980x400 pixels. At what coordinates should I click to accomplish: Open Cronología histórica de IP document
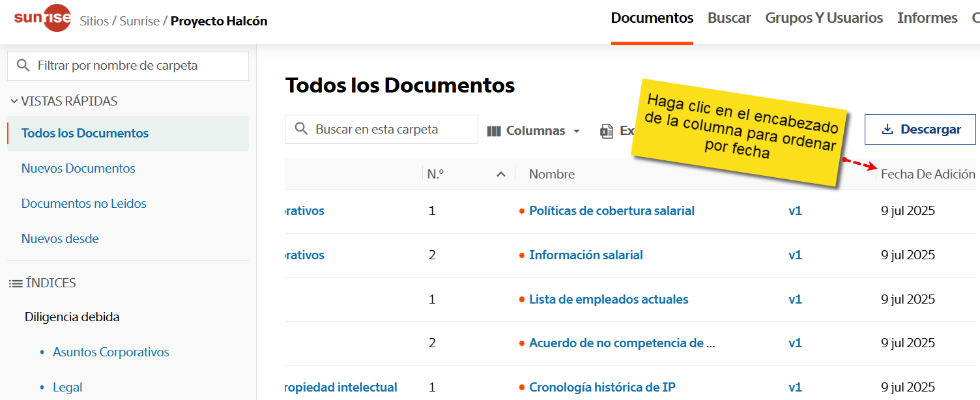pos(602,388)
